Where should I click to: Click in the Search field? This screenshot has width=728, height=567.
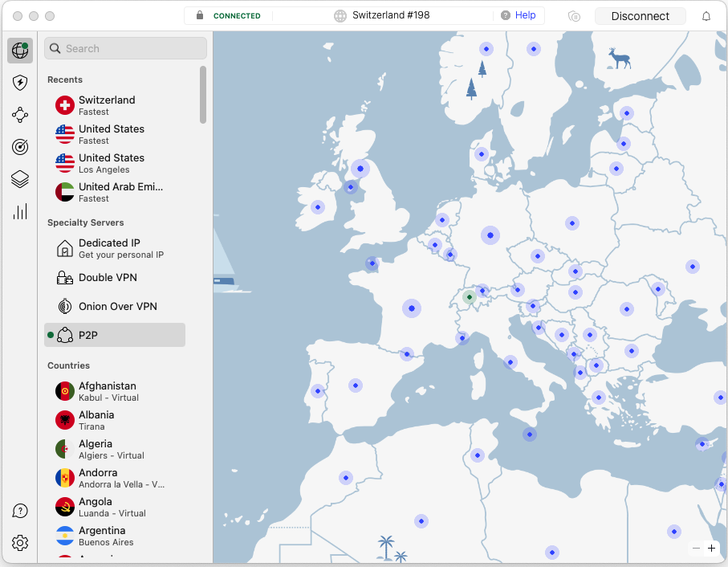[x=125, y=48]
